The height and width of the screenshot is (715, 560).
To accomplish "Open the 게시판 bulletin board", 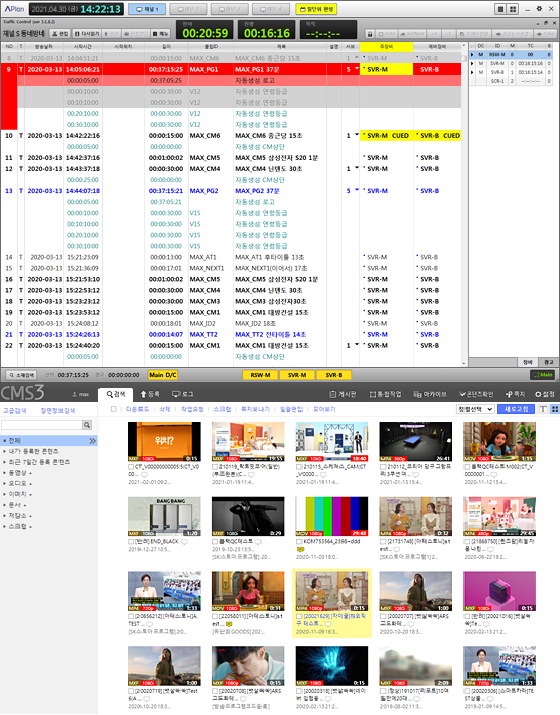I will tap(342, 394).
